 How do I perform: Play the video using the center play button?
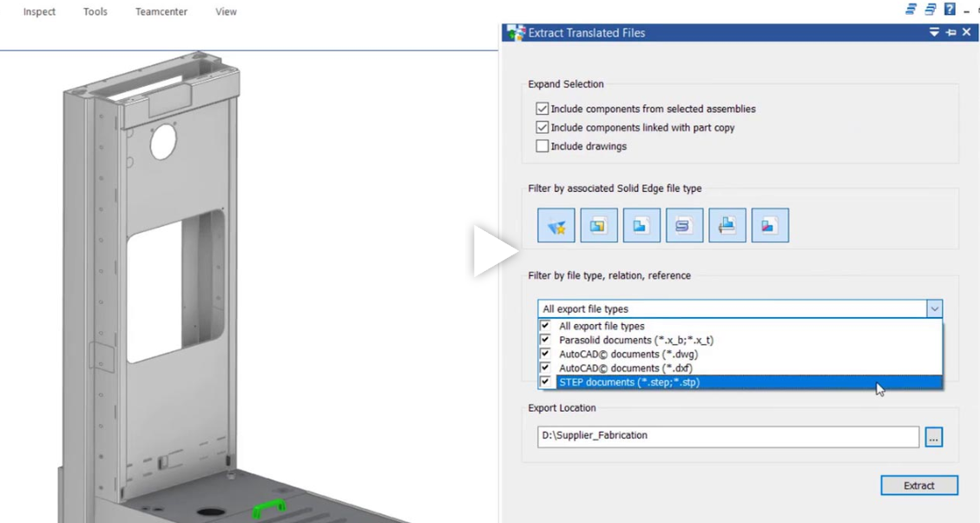[x=496, y=251]
